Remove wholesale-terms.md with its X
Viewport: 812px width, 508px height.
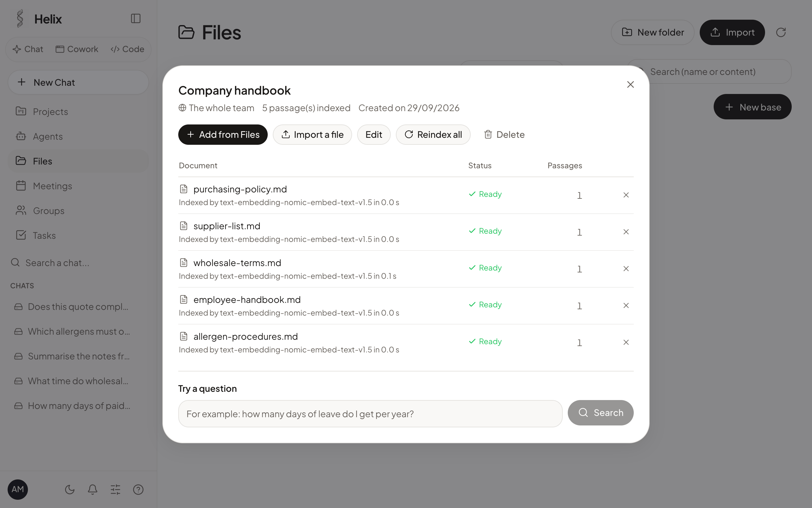[626, 269]
